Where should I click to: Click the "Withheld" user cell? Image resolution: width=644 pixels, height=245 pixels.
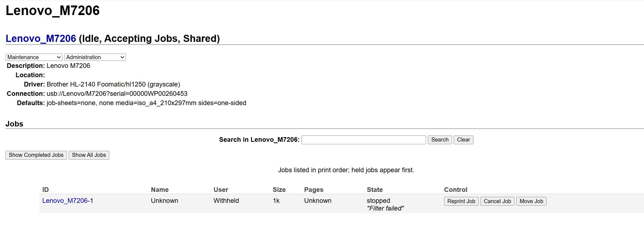point(226,201)
